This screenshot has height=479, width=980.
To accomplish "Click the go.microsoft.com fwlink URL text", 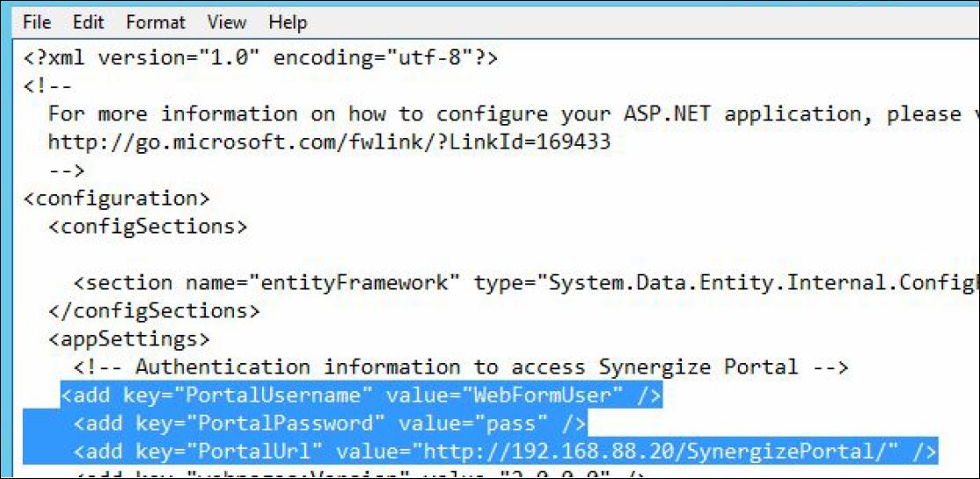I will pos(329,142).
